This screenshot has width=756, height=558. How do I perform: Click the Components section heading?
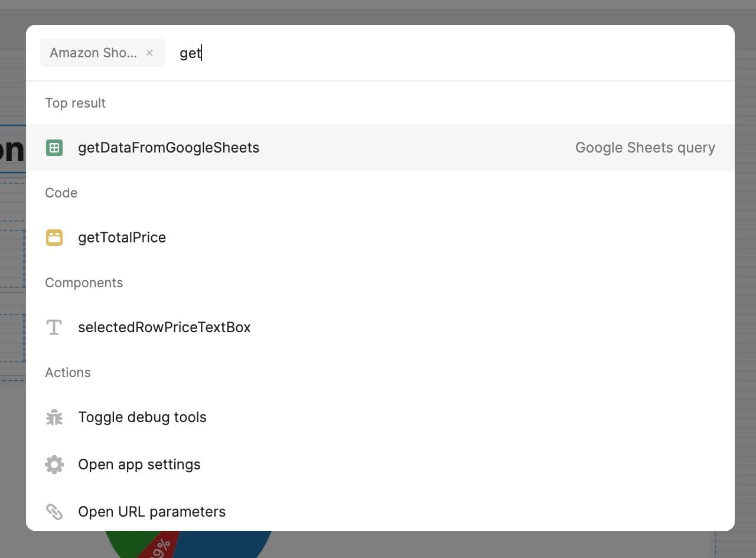pos(84,283)
